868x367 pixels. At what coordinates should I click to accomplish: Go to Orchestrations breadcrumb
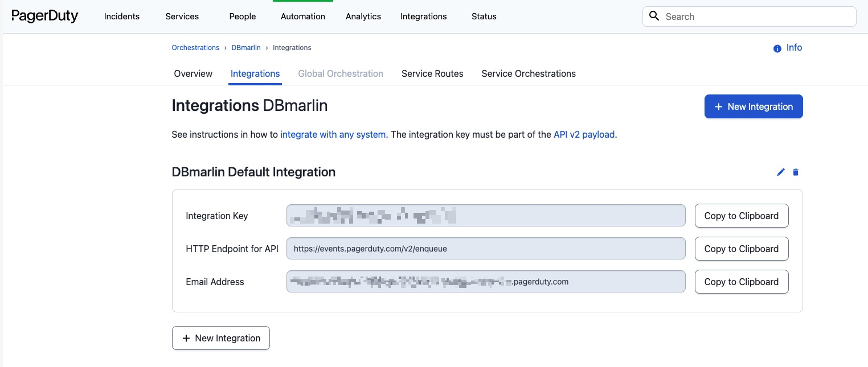tap(195, 48)
